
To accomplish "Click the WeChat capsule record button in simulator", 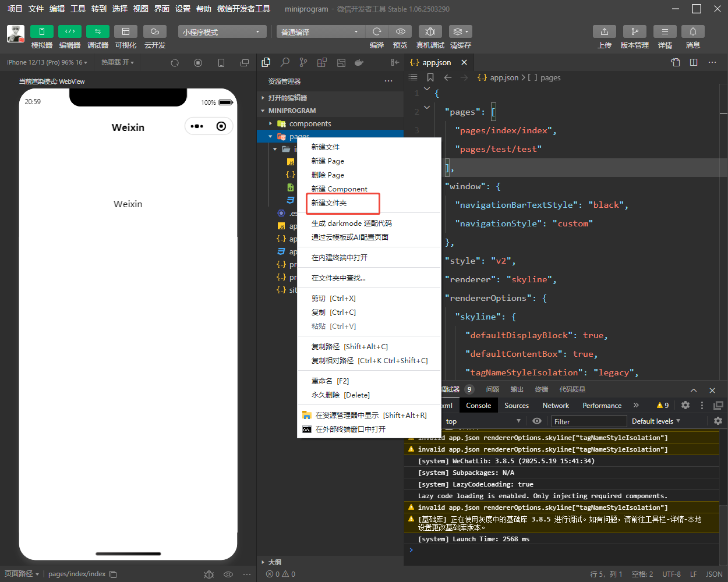I will (221, 126).
